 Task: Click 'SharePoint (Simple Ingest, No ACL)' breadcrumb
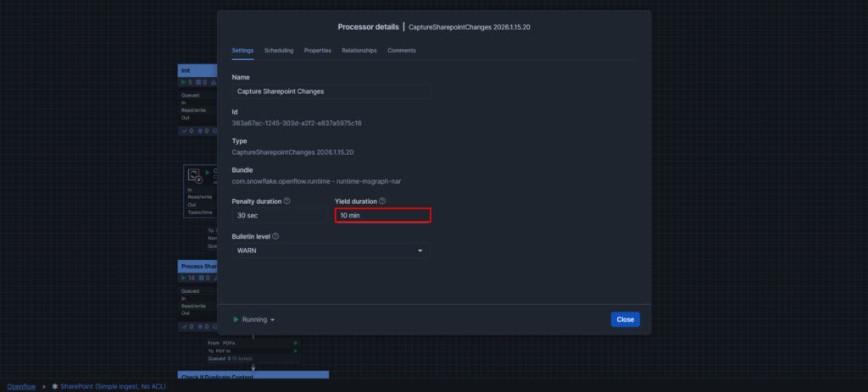[113, 386]
